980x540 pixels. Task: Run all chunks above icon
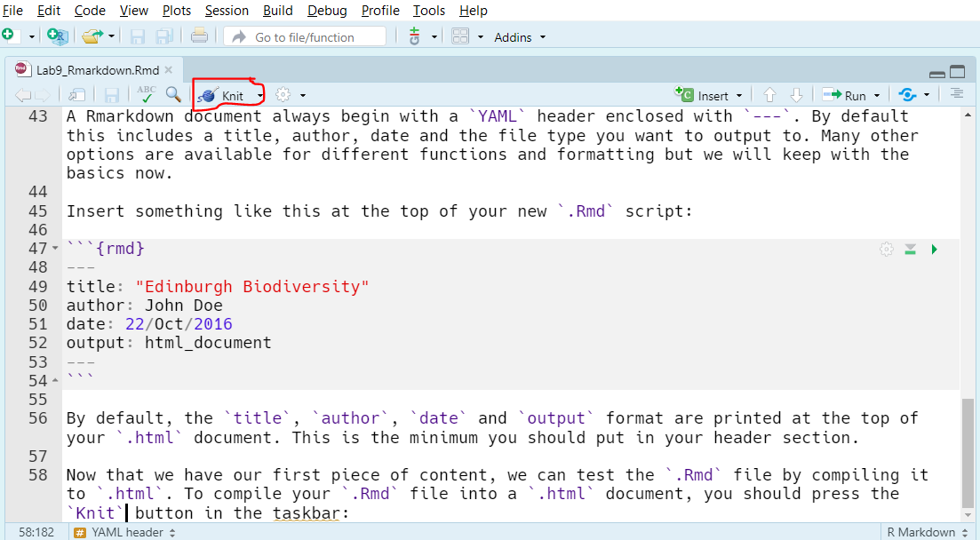coord(910,250)
